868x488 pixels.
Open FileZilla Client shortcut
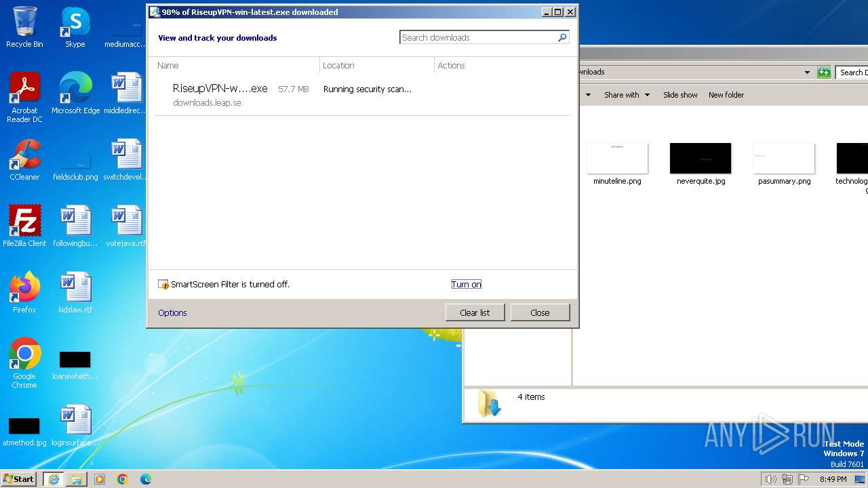click(x=24, y=226)
